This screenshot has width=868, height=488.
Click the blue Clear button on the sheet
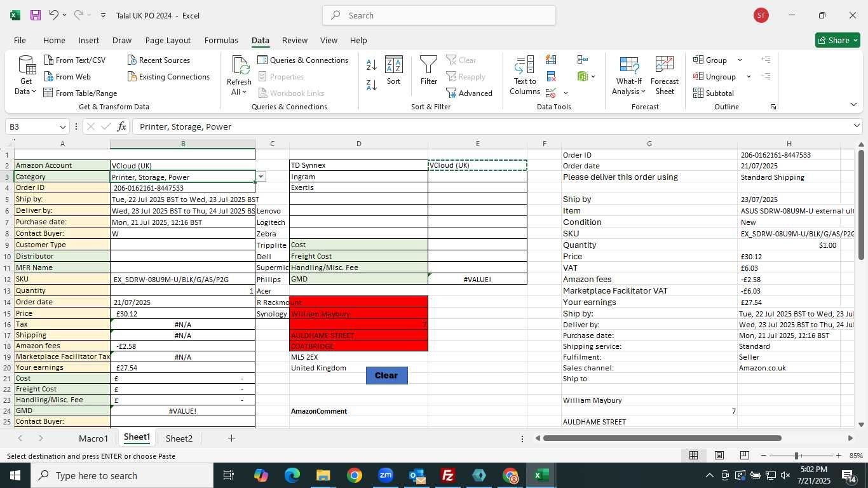(x=386, y=376)
